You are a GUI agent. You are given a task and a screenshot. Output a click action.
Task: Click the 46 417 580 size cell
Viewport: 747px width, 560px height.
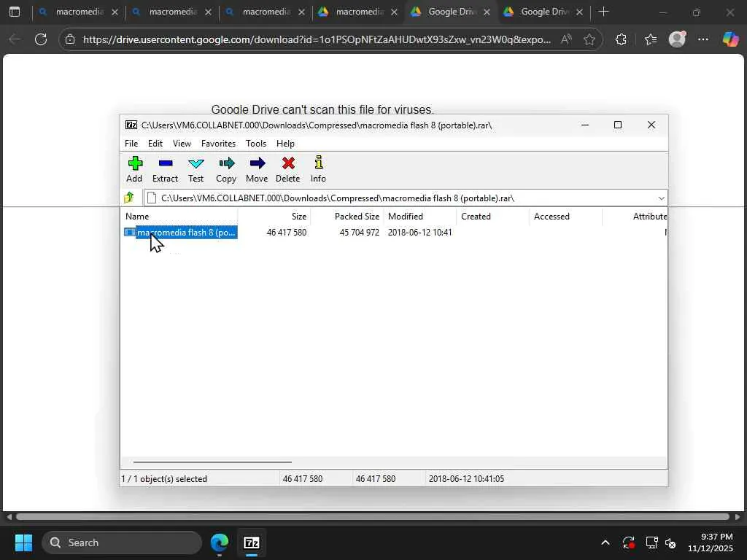[286, 233]
